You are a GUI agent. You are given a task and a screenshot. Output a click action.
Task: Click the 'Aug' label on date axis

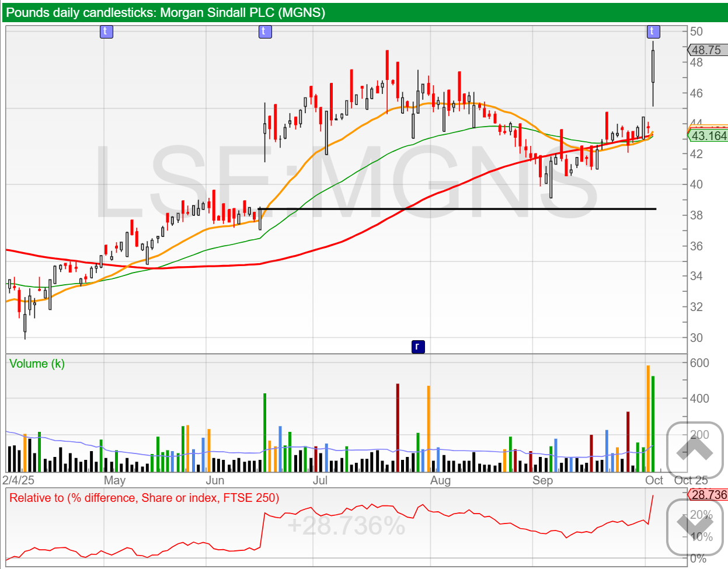tap(440, 480)
